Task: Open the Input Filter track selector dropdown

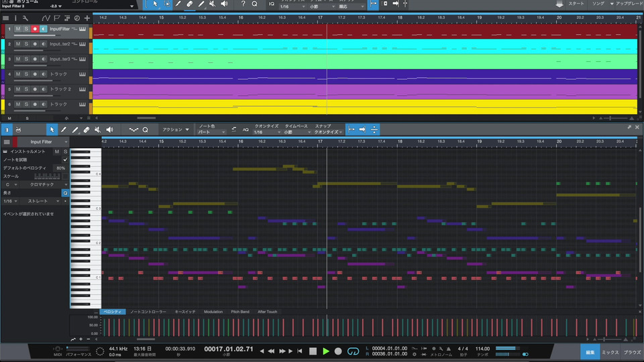Action: pos(43,142)
